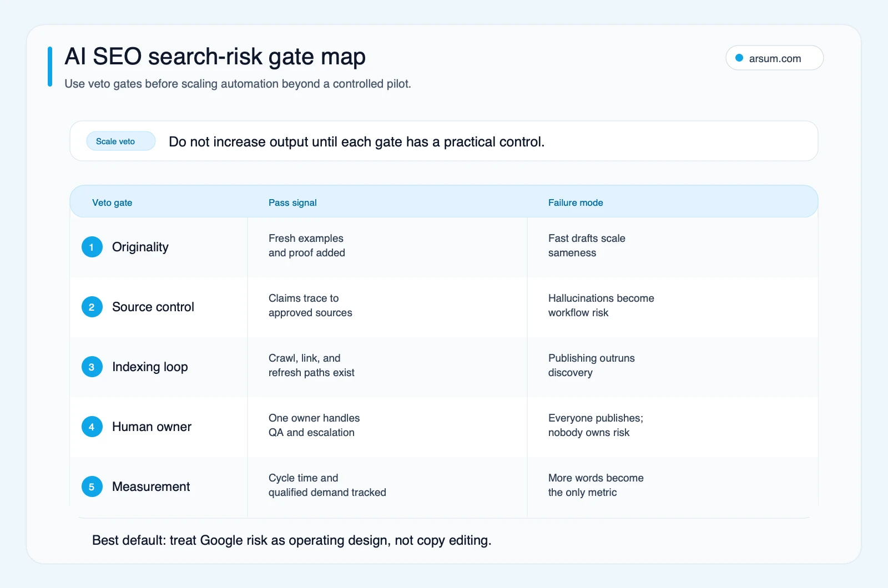The image size is (888, 588).
Task: Click the number 1 circle icon
Action: click(x=92, y=247)
